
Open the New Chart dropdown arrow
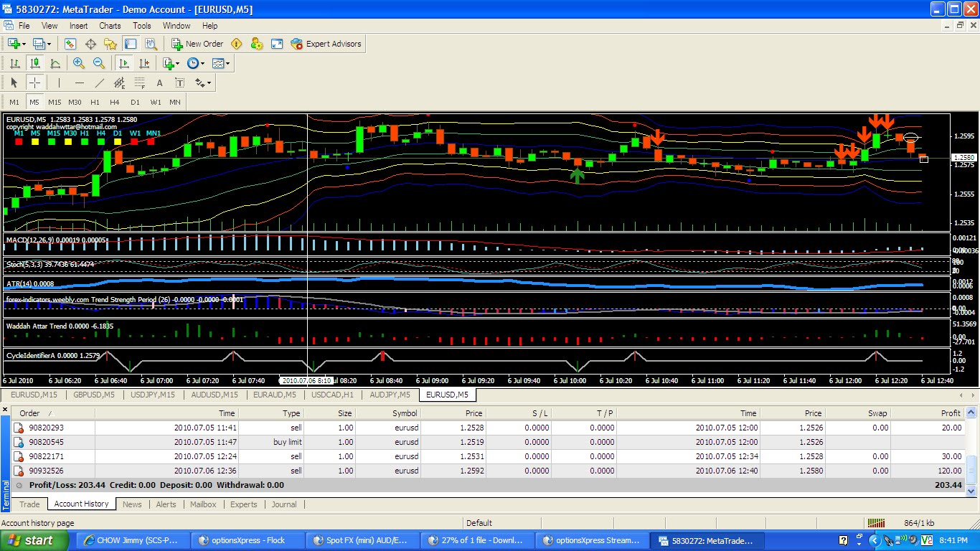(22, 44)
